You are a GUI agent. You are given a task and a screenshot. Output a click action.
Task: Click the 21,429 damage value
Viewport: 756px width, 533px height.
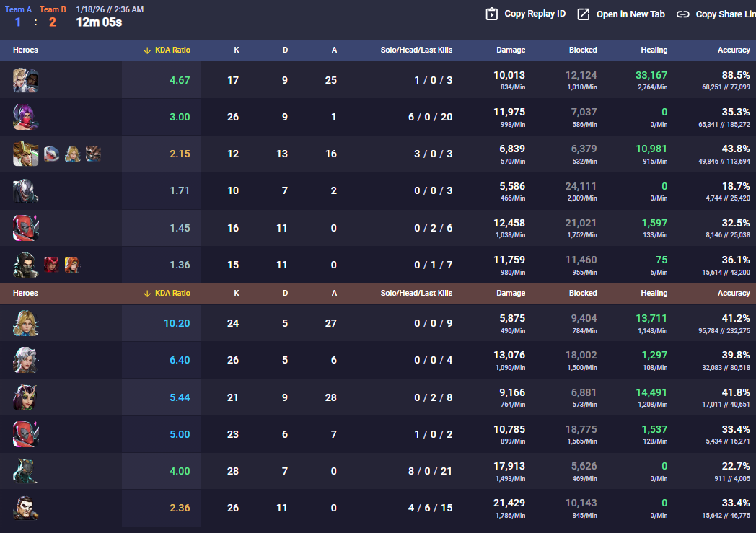[509, 503]
